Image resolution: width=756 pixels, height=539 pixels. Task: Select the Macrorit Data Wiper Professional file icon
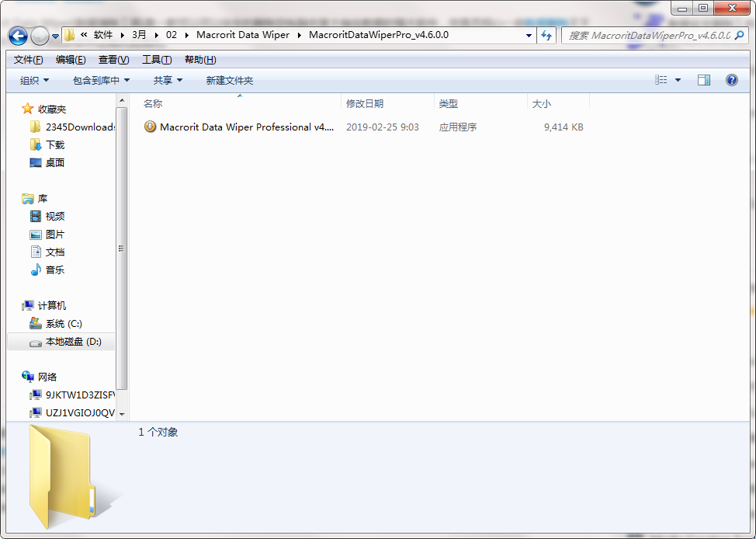point(150,127)
